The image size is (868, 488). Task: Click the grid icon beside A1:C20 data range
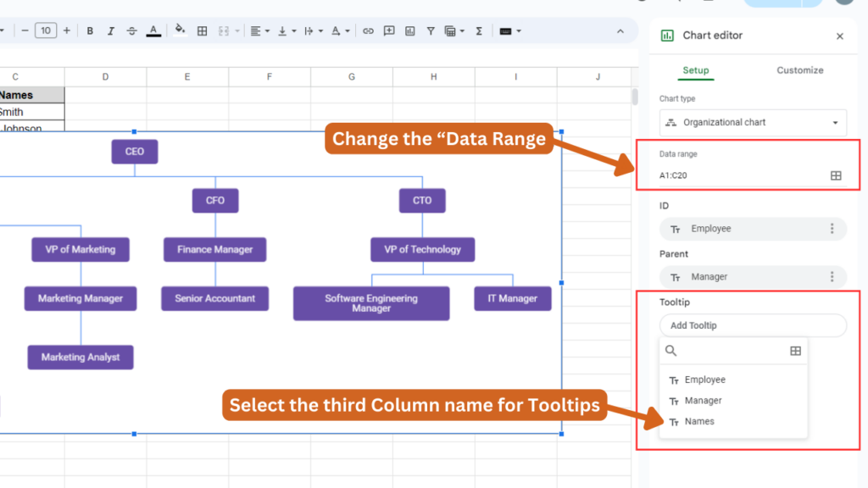click(x=836, y=175)
